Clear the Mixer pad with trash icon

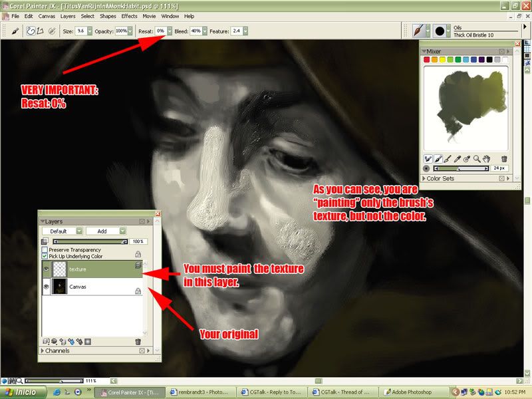[504, 159]
